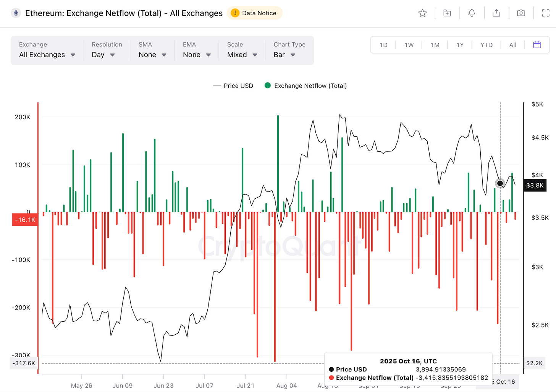Image resolution: width=556 pixels, height=392 pixels.
Task: Enter fullscreen mode using expand icon
Action: click(546, 13)
